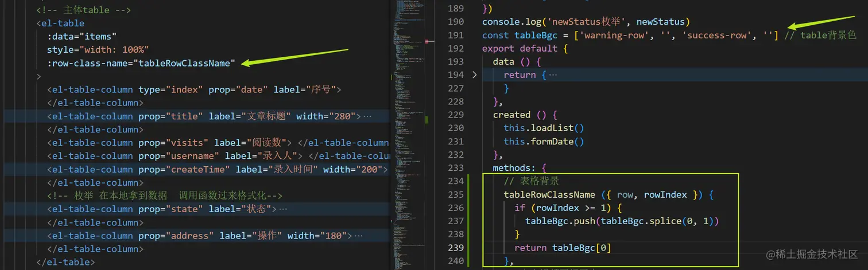Click the prop="visits" attribute

[173, 143]
